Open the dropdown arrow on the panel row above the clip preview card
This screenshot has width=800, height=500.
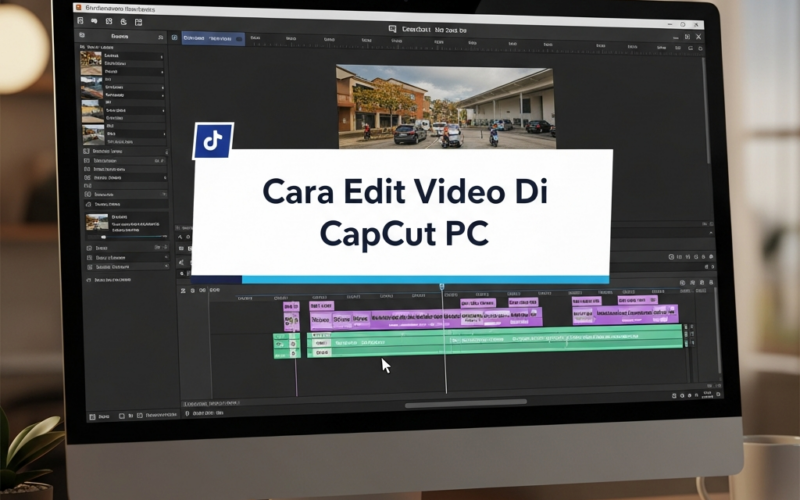(164, 194)
